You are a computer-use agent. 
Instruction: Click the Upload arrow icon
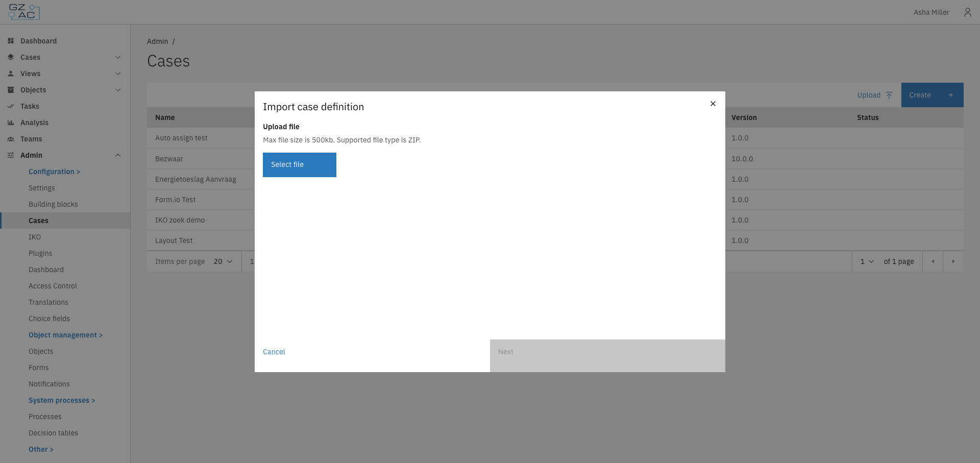[x=889, y=95]
